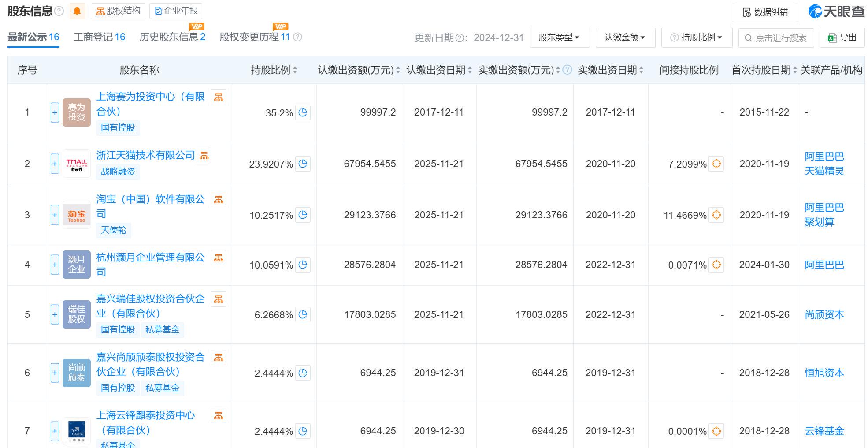Click equity structure icon for 淘宝（中国）软件
Viewport: 868px width, 448px height.
[219, 200]
